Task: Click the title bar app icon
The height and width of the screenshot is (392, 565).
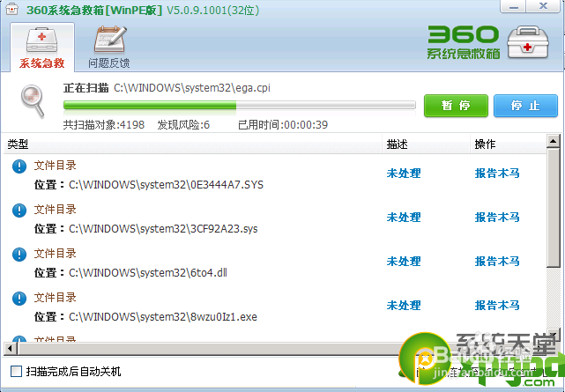Action: 11,10
